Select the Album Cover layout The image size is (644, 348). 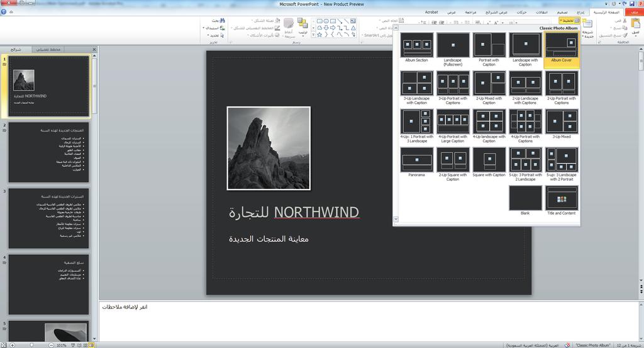[x=561, y=49]
